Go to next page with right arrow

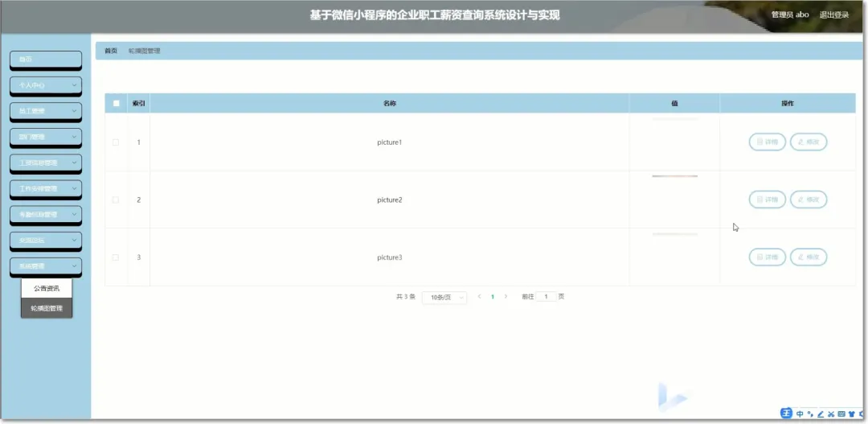506,297
